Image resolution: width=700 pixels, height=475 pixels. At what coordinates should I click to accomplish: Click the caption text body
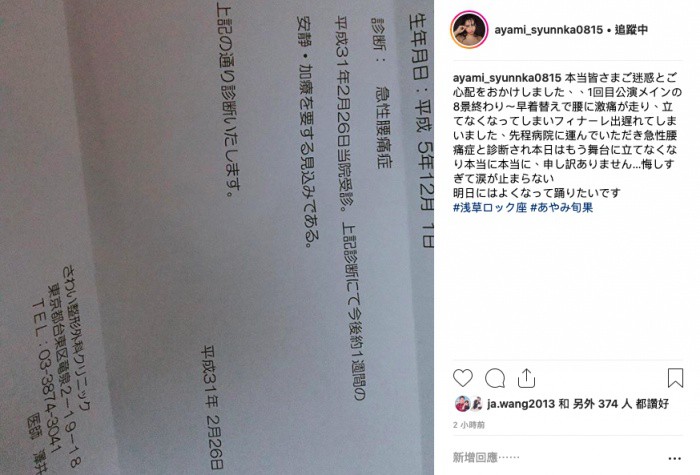[567, 135]
